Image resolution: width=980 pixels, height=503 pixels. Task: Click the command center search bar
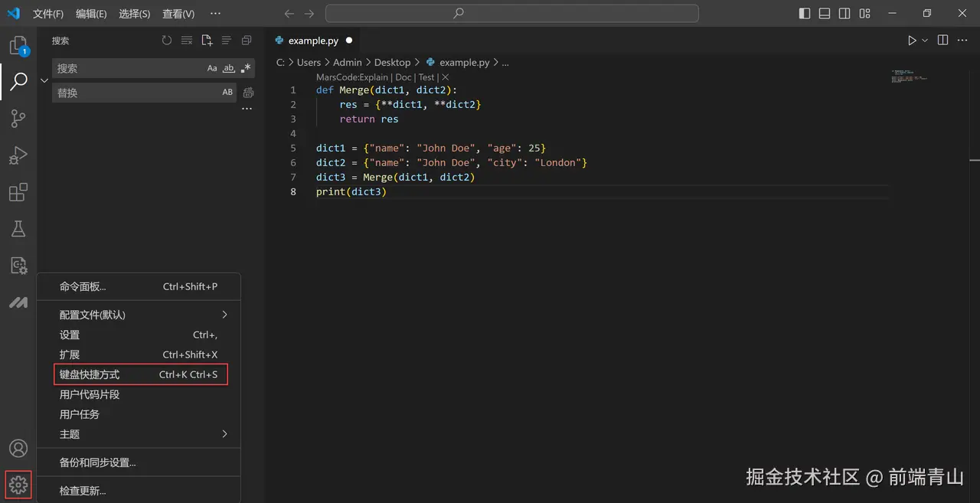pos(512,14)
